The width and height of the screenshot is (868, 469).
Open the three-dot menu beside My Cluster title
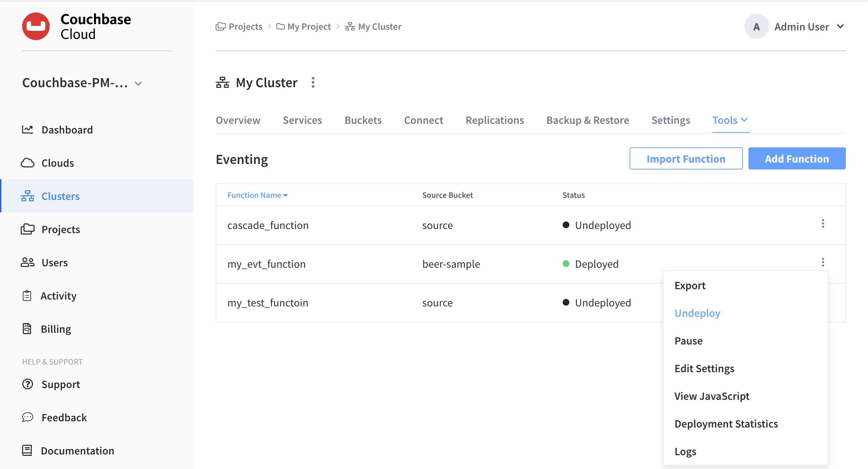click(x=313, y=83)
